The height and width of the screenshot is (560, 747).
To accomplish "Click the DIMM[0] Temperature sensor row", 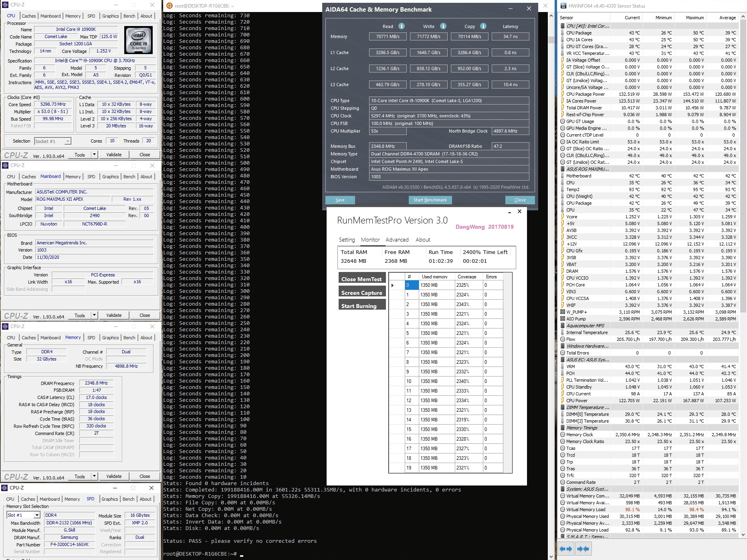I will click(x=649, y=414).
